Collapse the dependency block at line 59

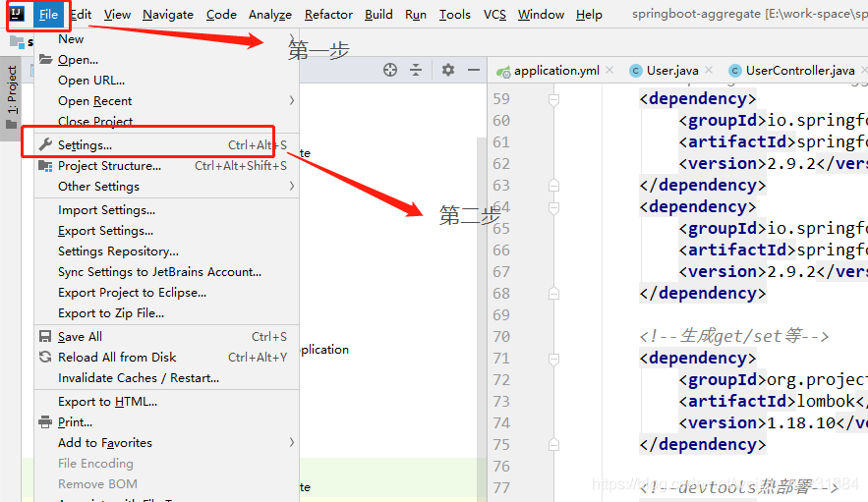point(553,99)
